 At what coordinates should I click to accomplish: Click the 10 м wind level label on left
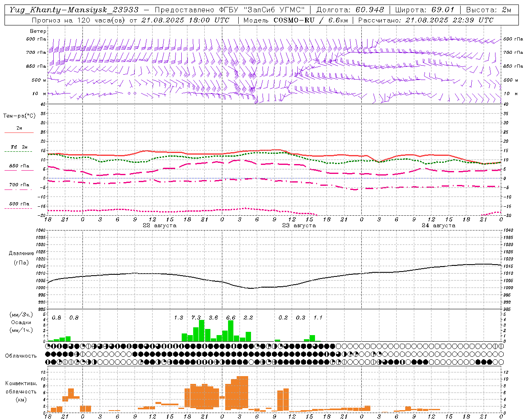point(40,94)
